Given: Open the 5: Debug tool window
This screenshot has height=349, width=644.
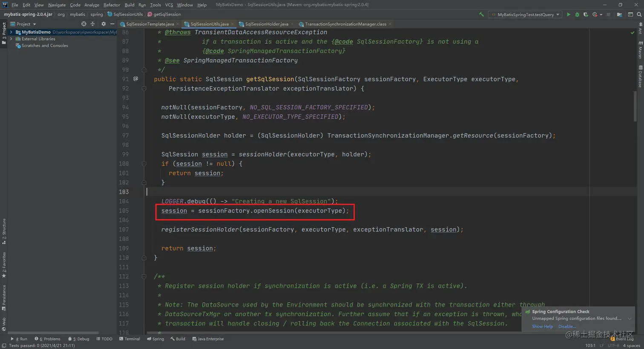Looking at the screenshot, I should pos(78,339).
